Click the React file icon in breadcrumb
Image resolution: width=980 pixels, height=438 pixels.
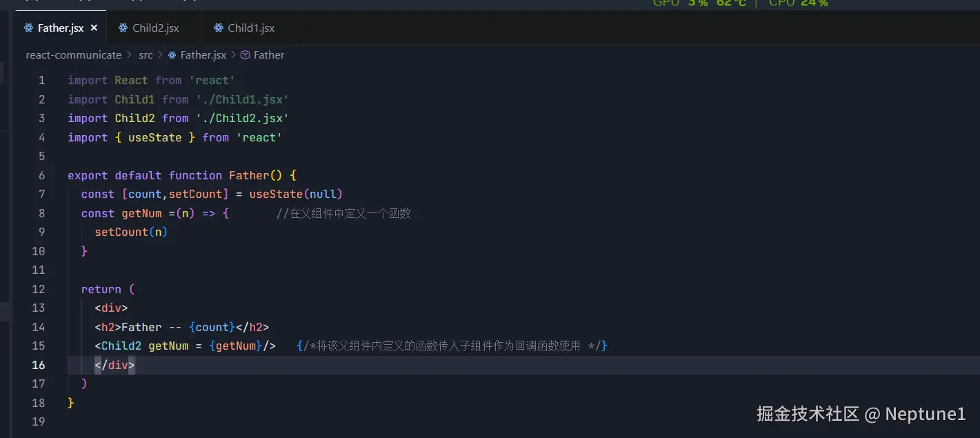point(172,55)
